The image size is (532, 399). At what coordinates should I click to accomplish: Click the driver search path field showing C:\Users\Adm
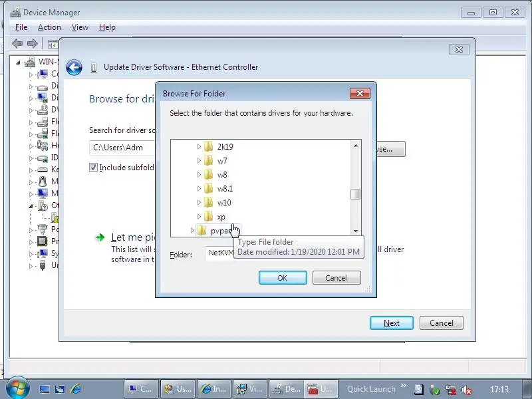[x=122, y=148]
